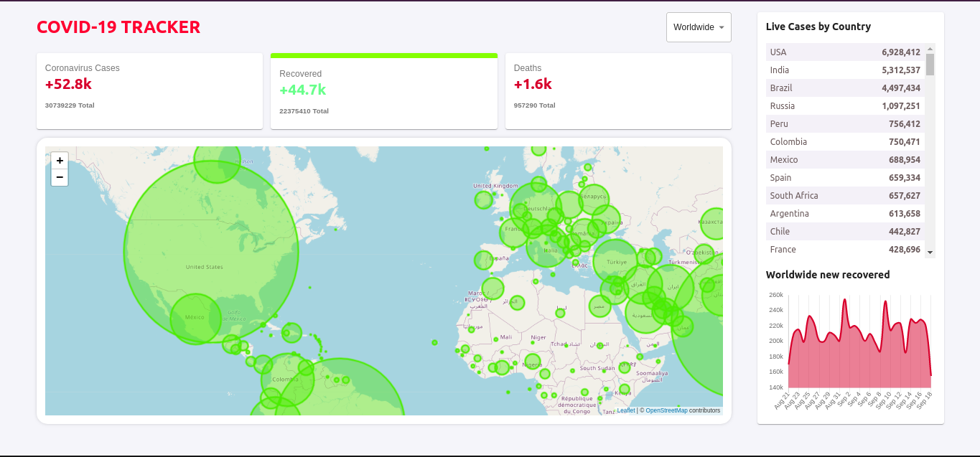Click the country list scrollbar thumb
The width and height of the screenshot is (980, 457).
pyautogui.click(x=930, y=64)
